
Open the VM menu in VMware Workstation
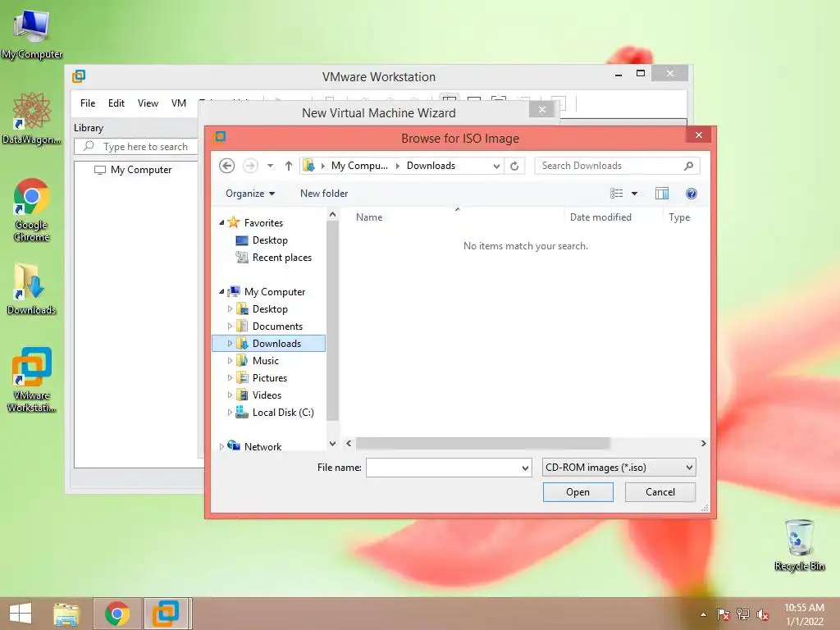[179, 103]
